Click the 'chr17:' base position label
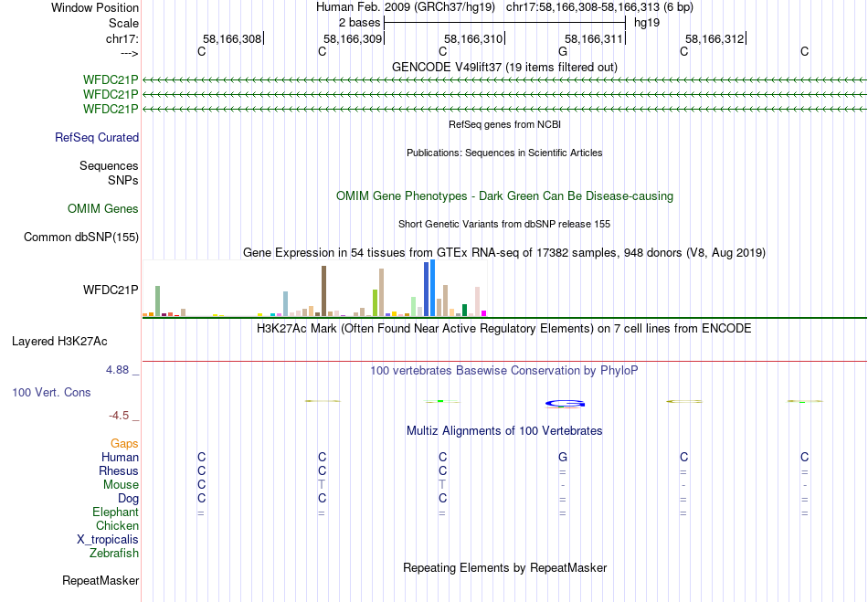This screenshot has width=868, height=602. click(122, 38)
